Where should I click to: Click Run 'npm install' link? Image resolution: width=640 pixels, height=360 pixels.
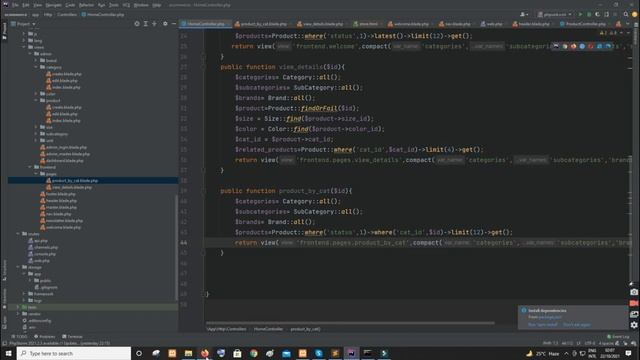pyautogui.click(x=543, y=325)
